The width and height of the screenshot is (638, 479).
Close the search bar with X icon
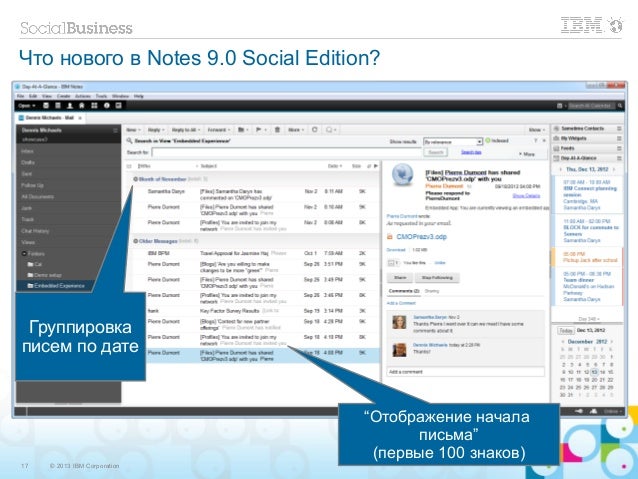tap(544, 141)
